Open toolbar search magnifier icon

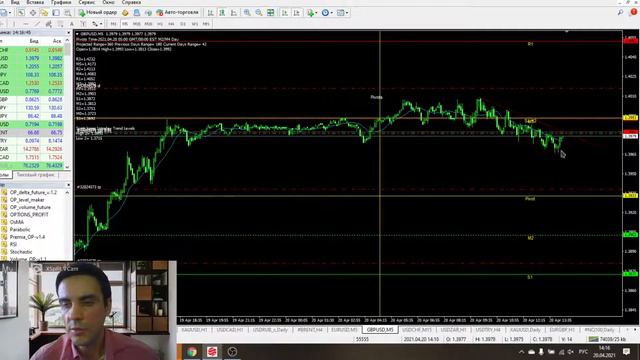(620, 13)
